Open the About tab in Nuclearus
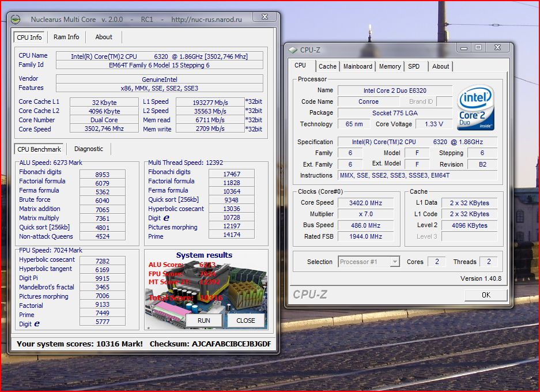 [x=104, y=37]
